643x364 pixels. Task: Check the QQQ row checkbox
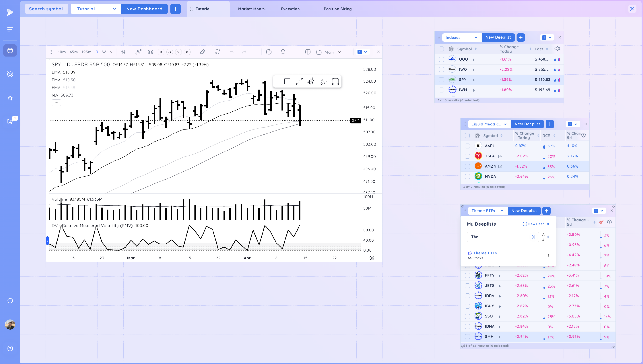441,59
